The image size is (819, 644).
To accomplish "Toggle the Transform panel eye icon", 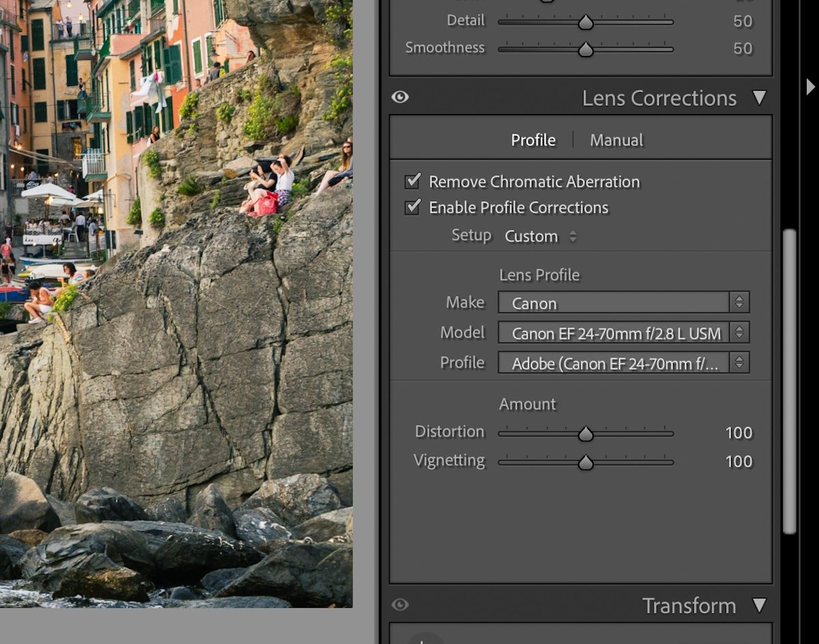I will click(x=400, y=605).
